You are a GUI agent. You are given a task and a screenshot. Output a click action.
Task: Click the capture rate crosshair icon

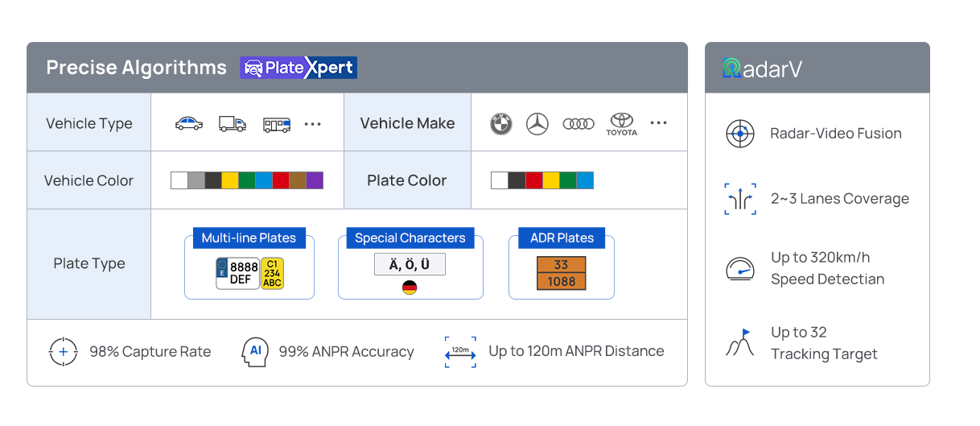[x=64, y=352]
